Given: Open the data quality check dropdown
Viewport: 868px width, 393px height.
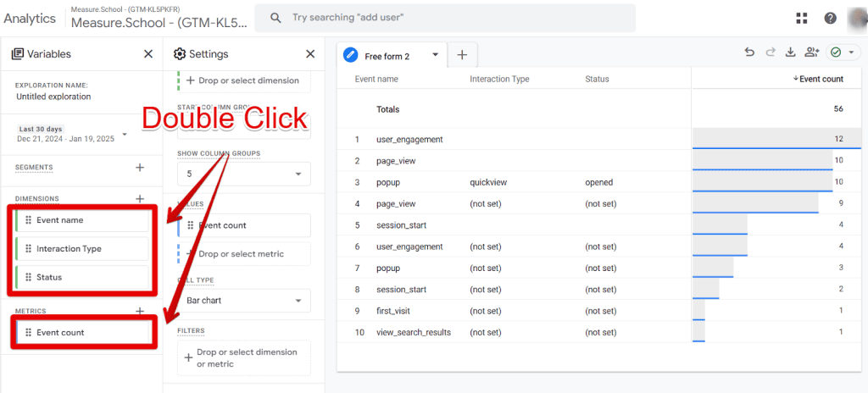Looking at the screenshot, I should tap(843, 52).
